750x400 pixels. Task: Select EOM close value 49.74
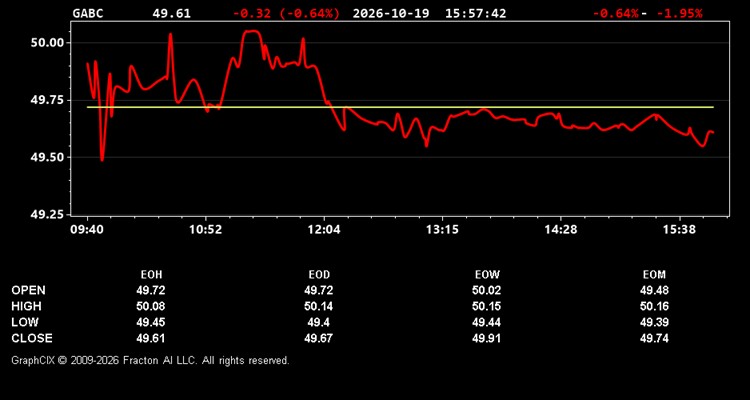[654, 338]
